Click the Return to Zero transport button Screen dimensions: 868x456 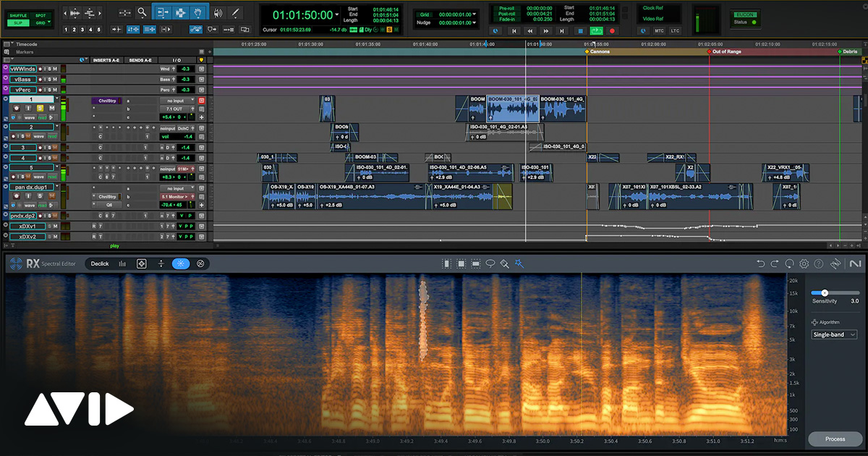(515, 31)
